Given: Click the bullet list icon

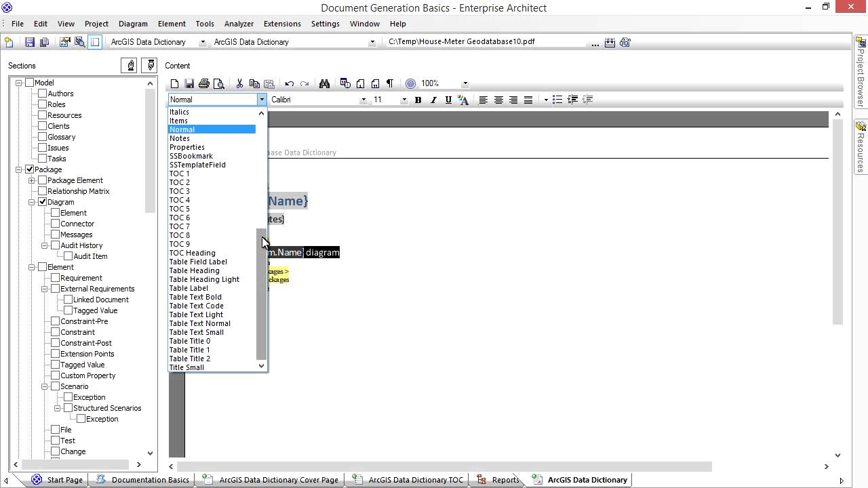Looking at the screenshot, I should (x=557, y=100).
